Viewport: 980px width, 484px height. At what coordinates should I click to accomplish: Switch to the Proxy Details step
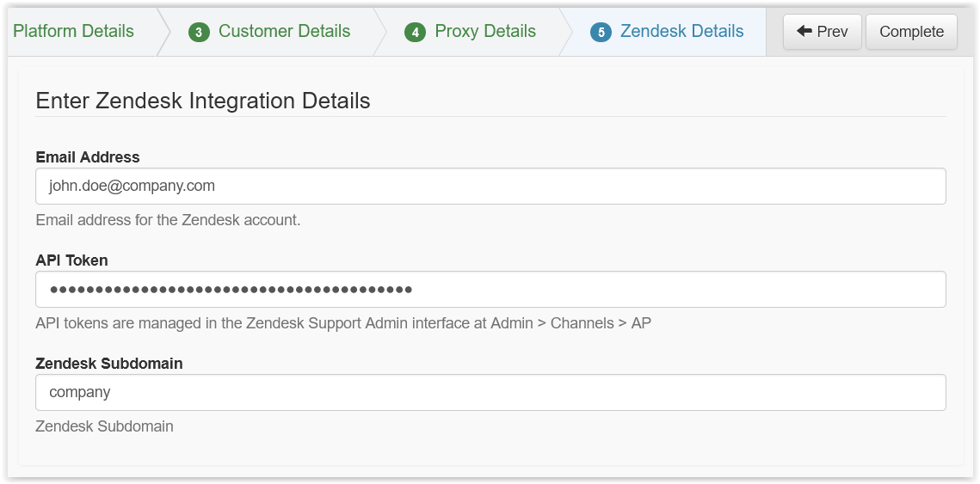485,31
